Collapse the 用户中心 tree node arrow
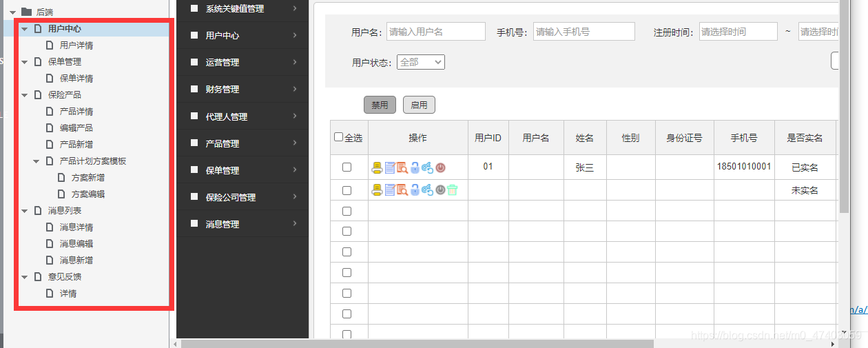Image resolution: width=868 pixels, height=348 pixels. tap(24, 29)
